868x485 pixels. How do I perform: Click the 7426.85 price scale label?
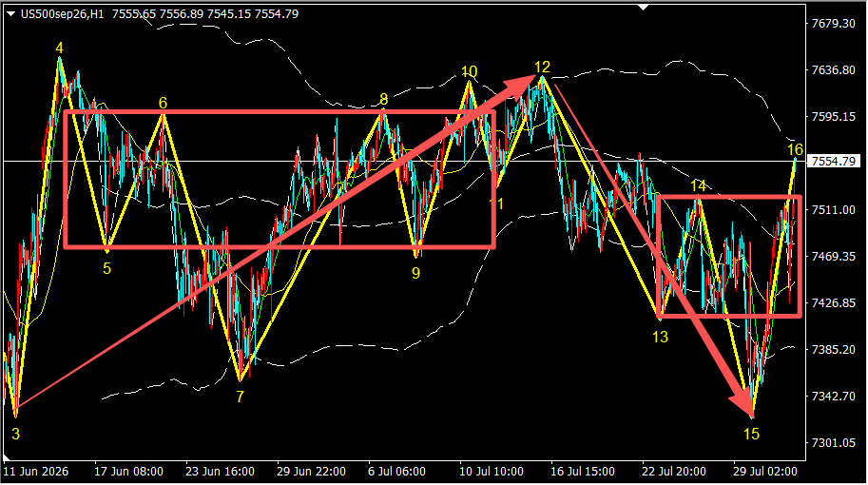coord(833,302)
